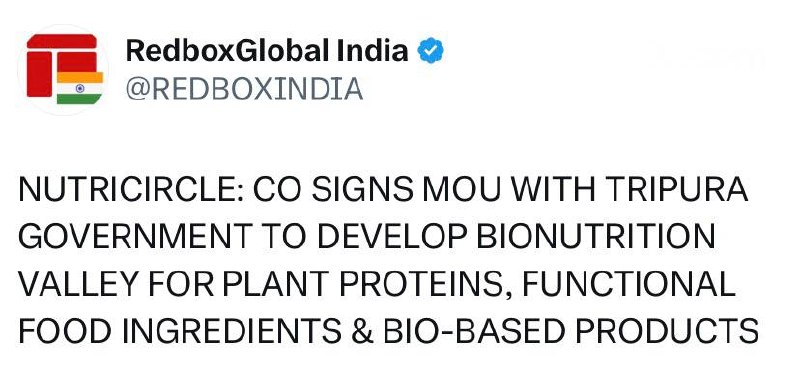Click the red top bar of logo
800x371 pixels.
(61, 42)
